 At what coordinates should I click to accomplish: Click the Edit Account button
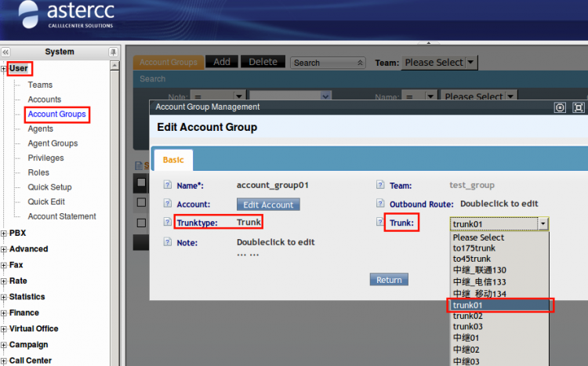coord(267,205)
